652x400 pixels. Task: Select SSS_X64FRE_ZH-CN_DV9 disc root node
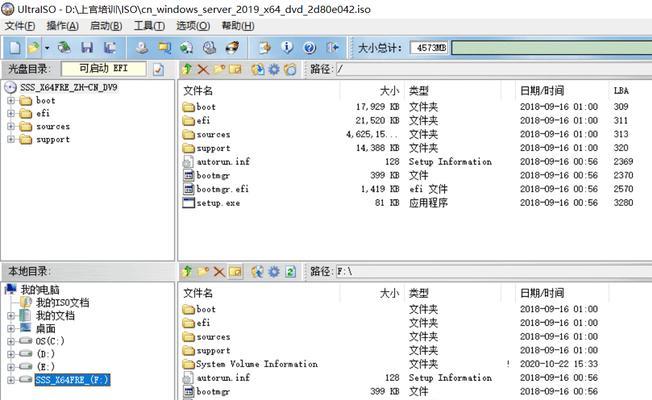[x=69, y=87]
